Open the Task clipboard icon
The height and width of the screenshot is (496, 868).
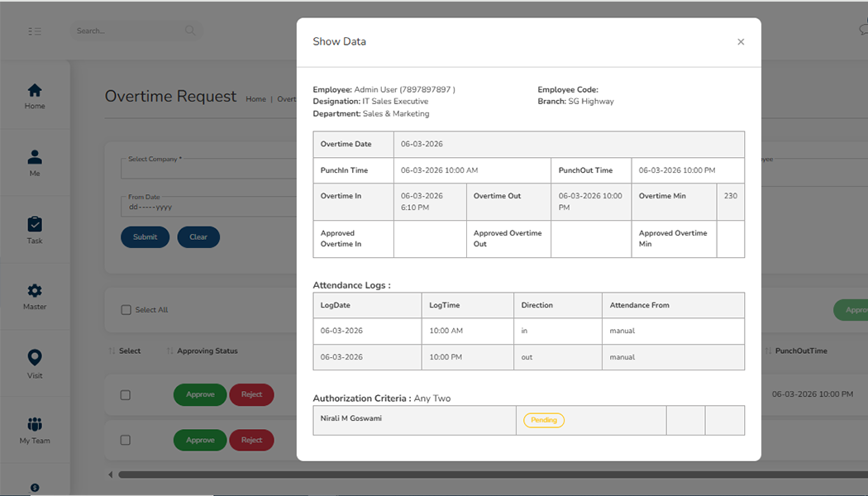(35, 224)
